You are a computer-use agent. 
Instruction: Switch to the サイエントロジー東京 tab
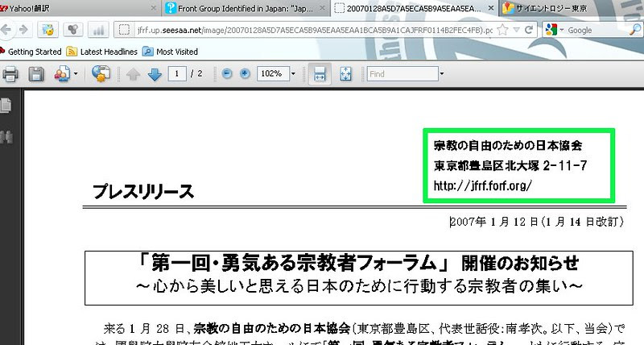point(571,8)
